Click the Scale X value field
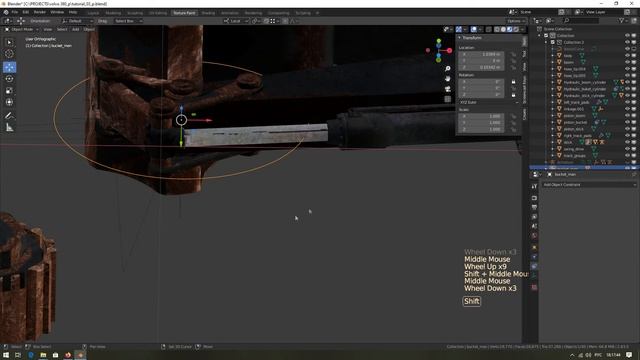The height and width of the screenshot is (360, 640). (481, 116)
